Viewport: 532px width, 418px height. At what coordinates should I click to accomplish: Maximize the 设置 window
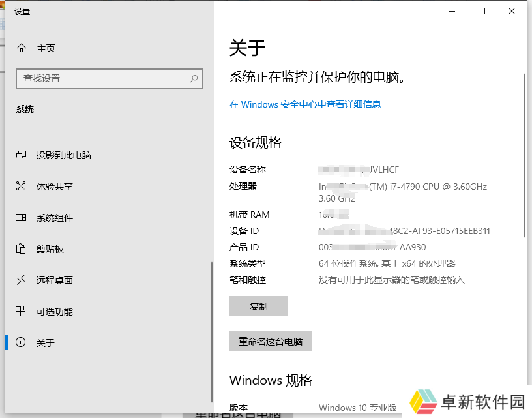click(482, 11)
